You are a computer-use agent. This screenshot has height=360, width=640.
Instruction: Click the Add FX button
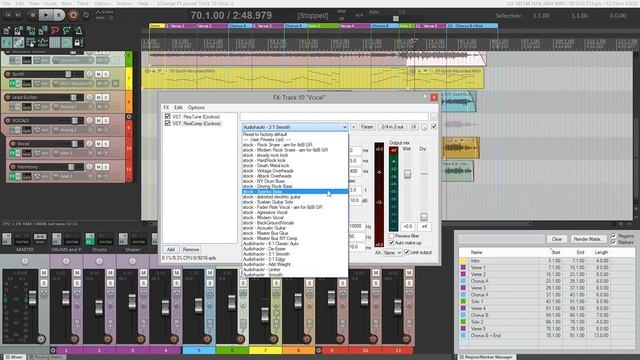[x=171, y=249]
